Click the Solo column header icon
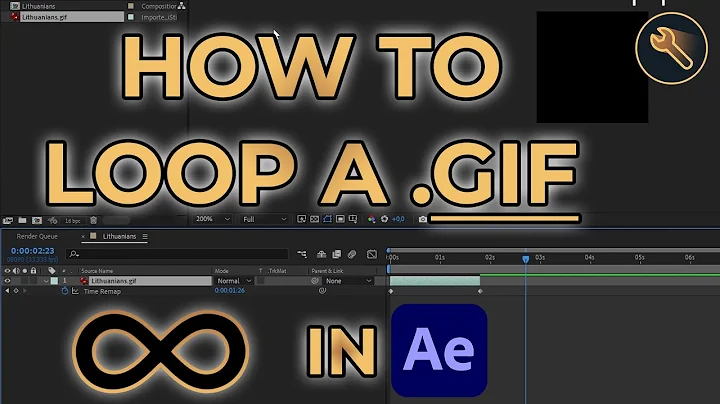Screen dimensions: 720x404 tap(25, 271)
